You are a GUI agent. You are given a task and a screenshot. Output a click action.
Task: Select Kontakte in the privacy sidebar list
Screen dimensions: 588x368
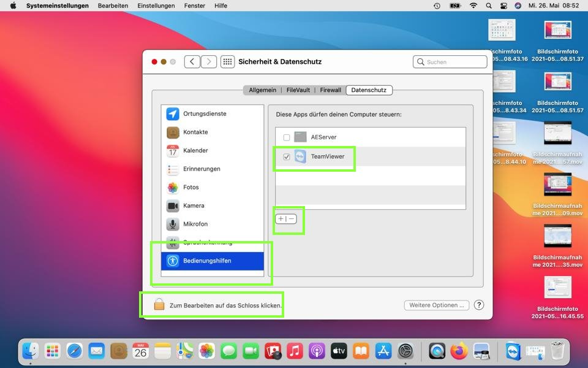213,132
